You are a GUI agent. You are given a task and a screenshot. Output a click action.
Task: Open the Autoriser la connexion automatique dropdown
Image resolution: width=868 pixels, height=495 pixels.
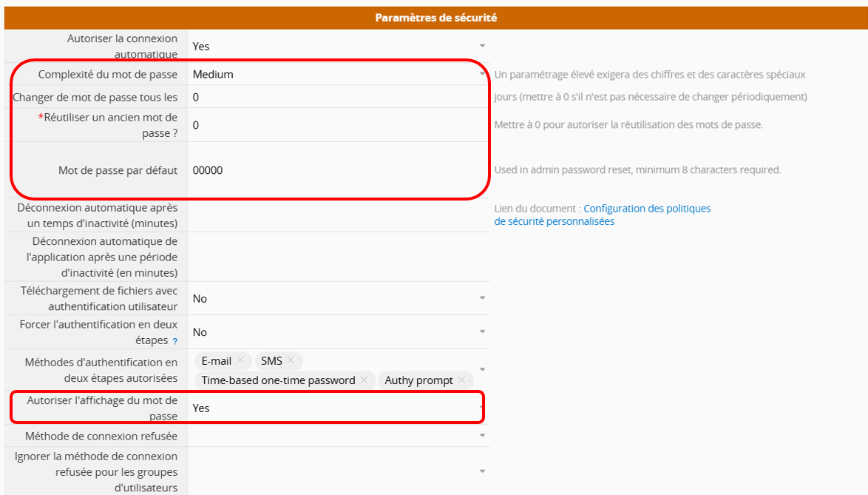(x=338, y=46)
